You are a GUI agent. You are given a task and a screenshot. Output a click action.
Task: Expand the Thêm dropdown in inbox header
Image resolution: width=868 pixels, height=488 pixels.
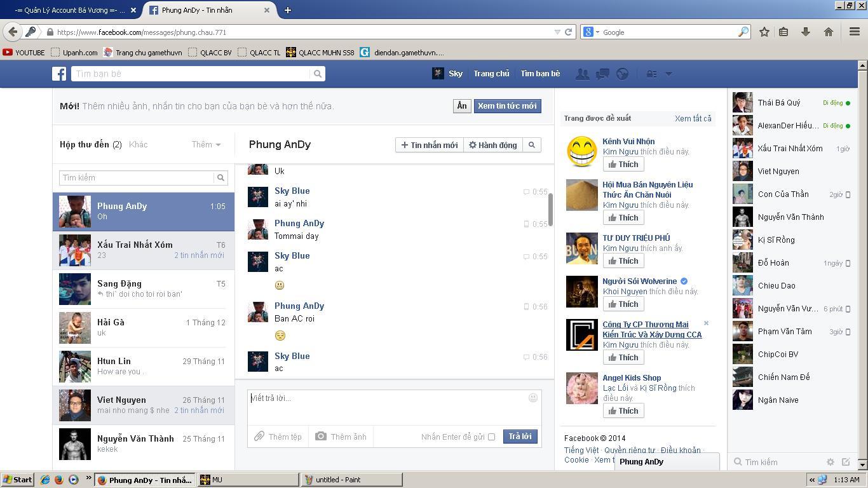coord(206,144)
